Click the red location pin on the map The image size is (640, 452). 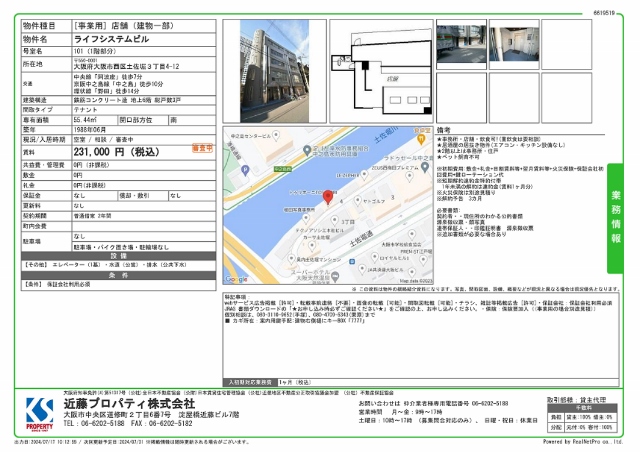pos(328,197)
